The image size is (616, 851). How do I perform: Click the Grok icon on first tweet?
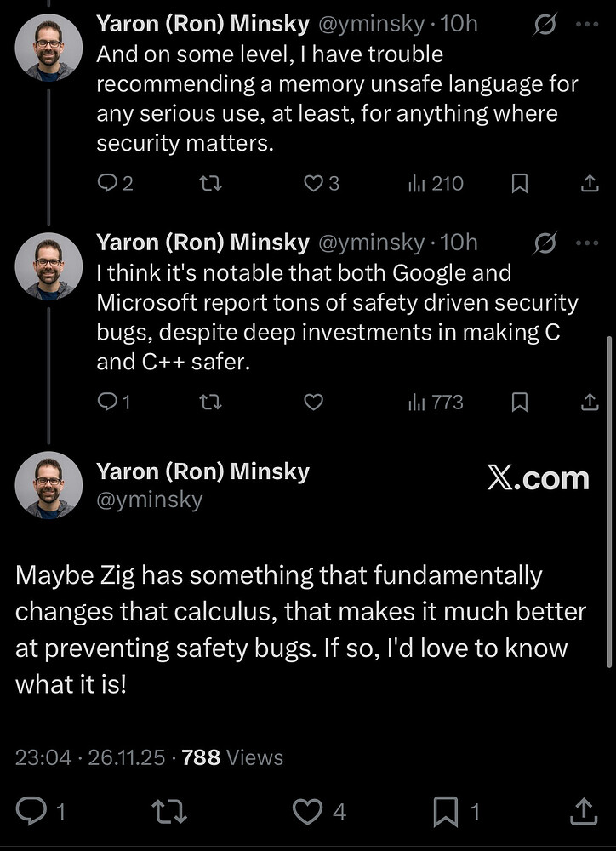[x=545, y=25]
